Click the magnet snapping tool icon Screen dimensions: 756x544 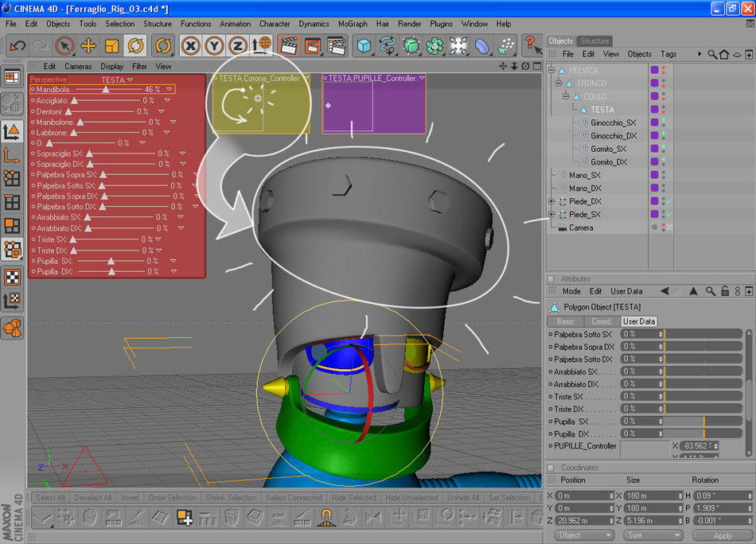(x=326, y=518)
